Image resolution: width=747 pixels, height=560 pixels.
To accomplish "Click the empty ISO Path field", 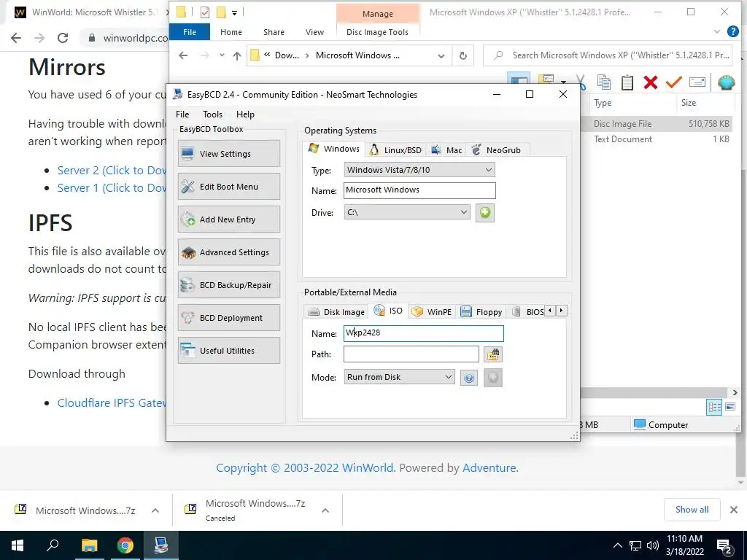I will [x=411, y=354].
